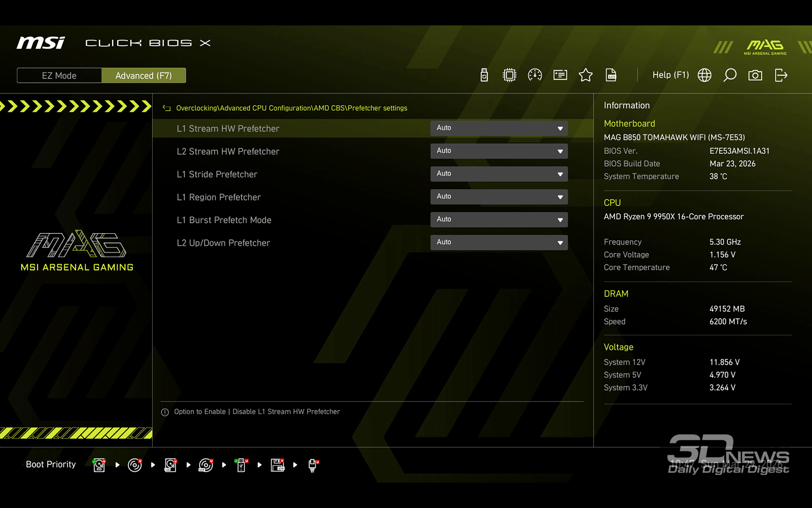Click the back arrow beside the breadcrumb path
812x508 pixels.
pyautogui.click(x=166, y=108)
